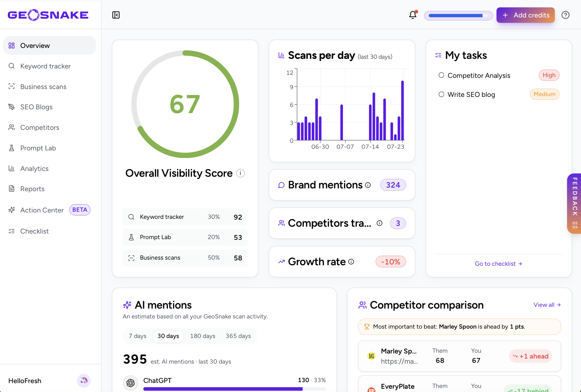Open the Business scans 50% score row

point(185,258)
